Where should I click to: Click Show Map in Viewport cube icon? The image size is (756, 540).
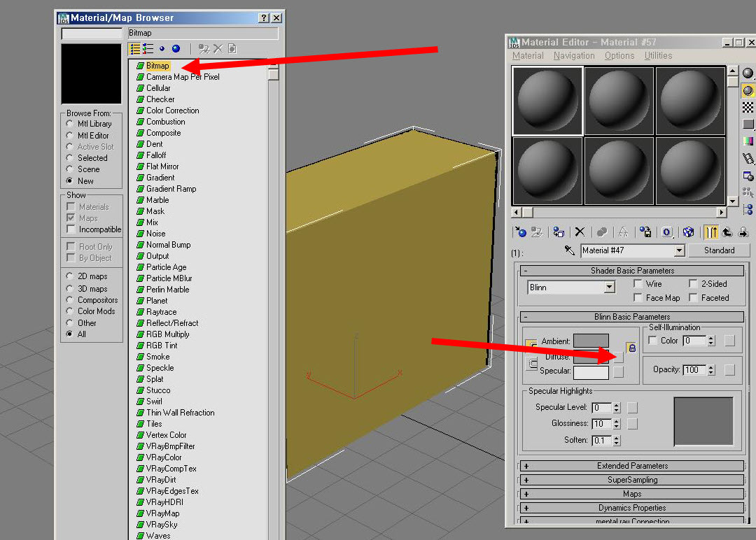689,232
